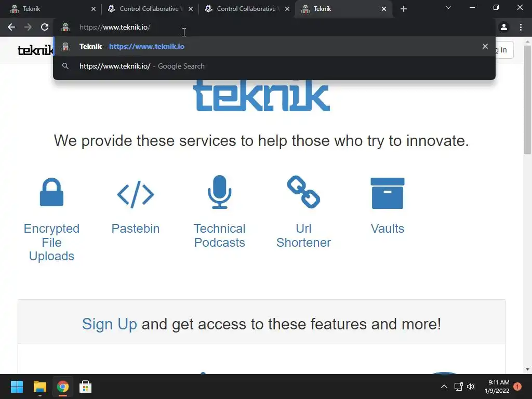Screen dimensions: 532x399
Task: Open Url Shortener link
Action: 303,235
